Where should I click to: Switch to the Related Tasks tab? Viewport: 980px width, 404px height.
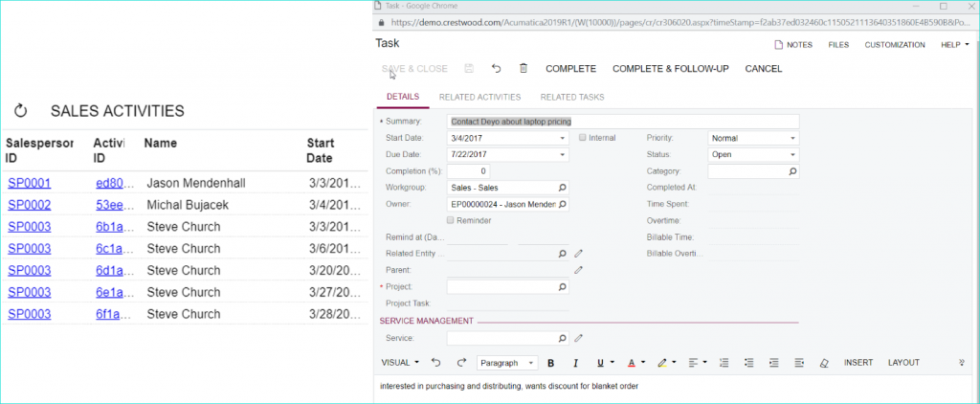pyautogui.click(x=572, y=97)
